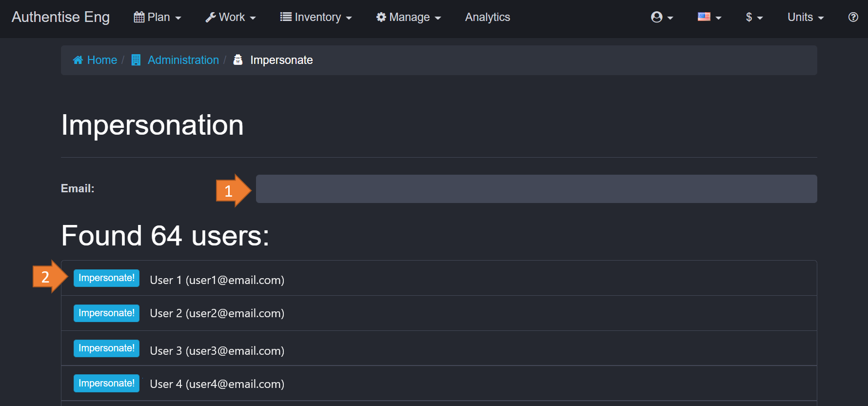
Task: Expand the Inventory menu caret
Action: click(x=349, y=18)
